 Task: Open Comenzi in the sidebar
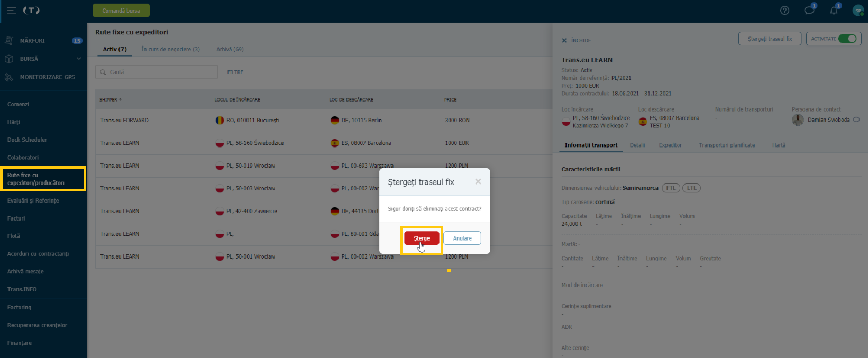point(19,104)
